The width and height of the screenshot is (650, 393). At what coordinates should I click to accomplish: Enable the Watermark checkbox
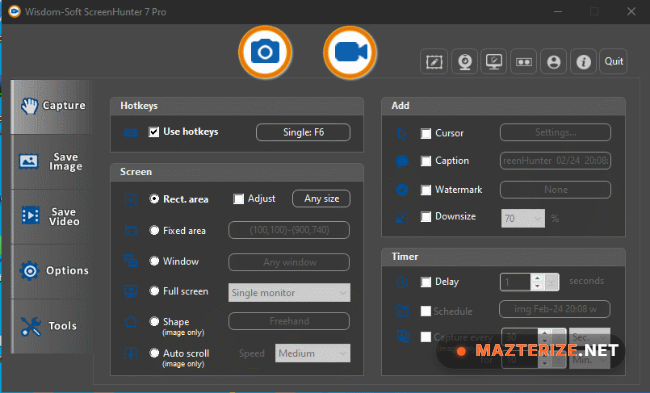[426, 190]
